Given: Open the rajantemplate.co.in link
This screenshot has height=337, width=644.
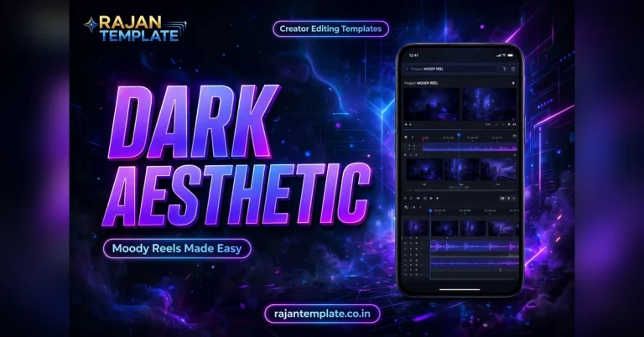Looking at the screenshot, I should pyautogui.click(x=322, y=314).
